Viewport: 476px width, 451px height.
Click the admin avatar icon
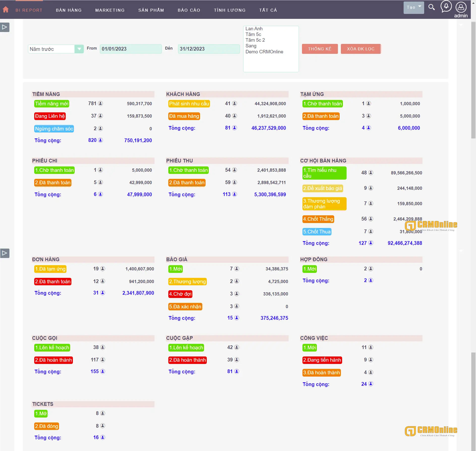point(461,7)
